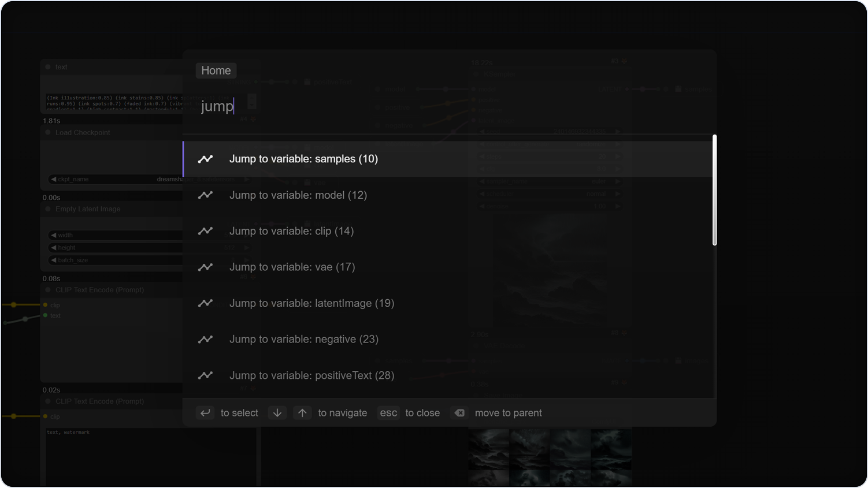
Task: Click the top-left generated cloud thumbnail
Action: (x=489, y=448)
